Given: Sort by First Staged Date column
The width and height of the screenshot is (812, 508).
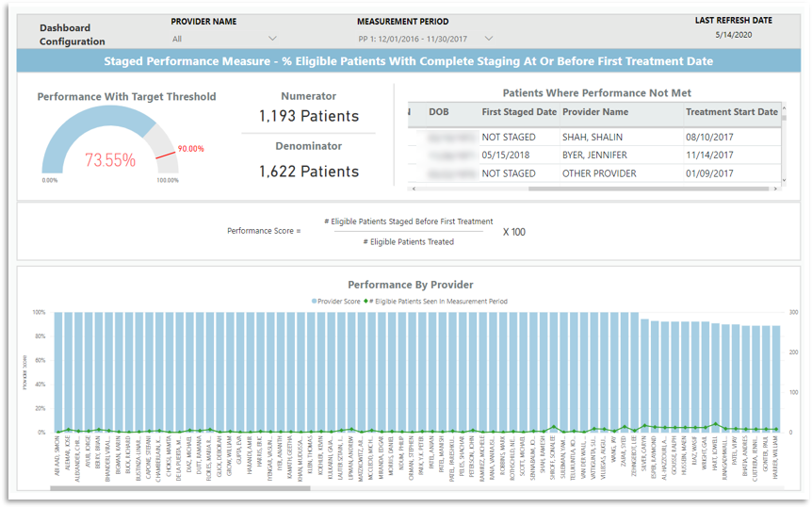Looking at the screenshot, I should point(518,112).
